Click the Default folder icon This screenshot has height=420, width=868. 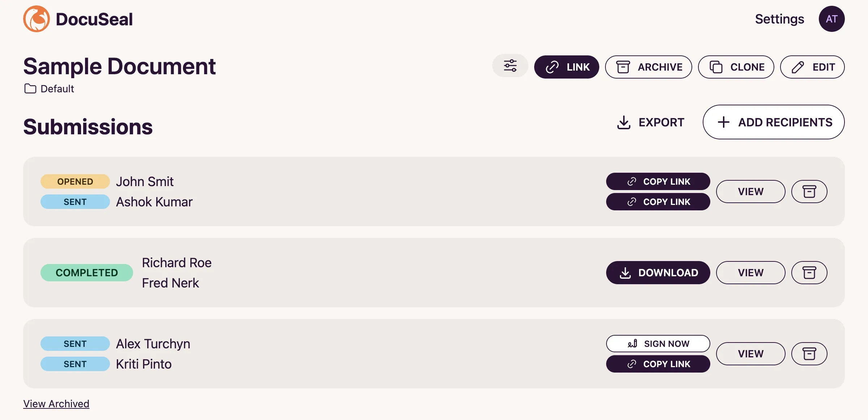click(x=30, y=89)
